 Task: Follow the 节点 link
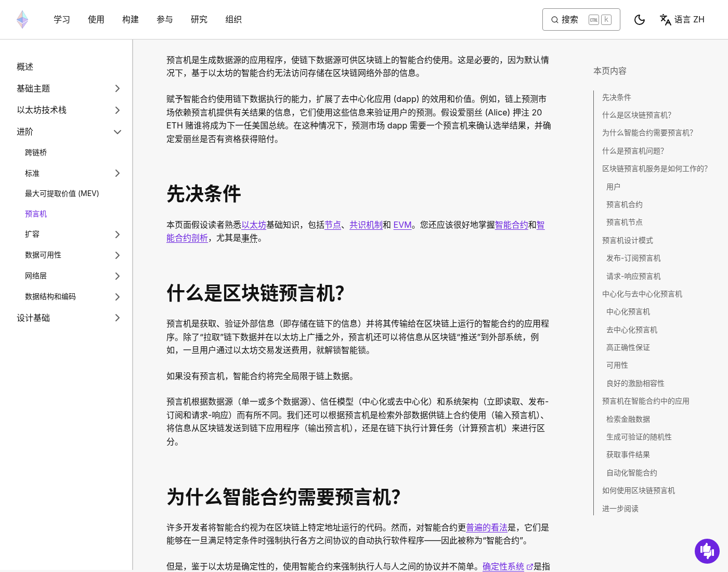pos(333,225)
